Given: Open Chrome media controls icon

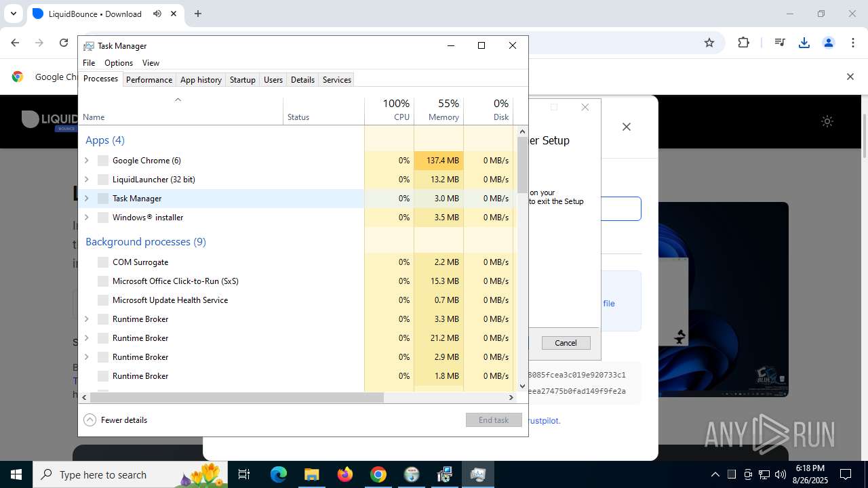Looking at the screenshot, I should tap(780, 43).
